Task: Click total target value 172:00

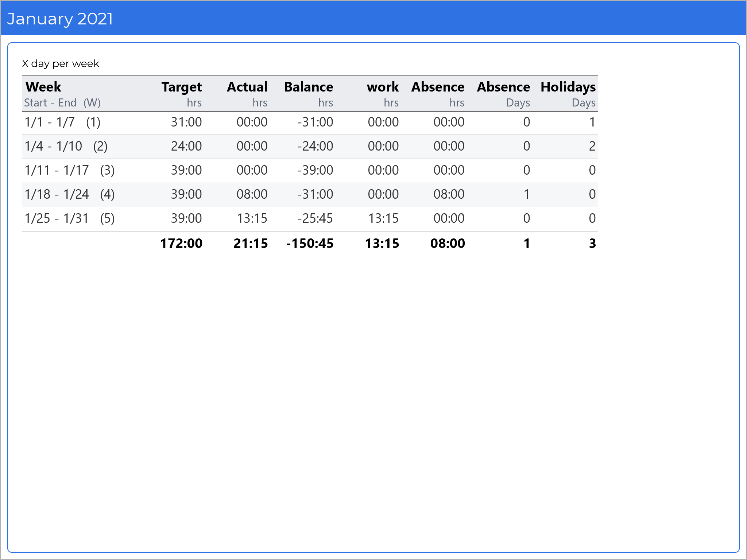Action: (x=181, y=243)
